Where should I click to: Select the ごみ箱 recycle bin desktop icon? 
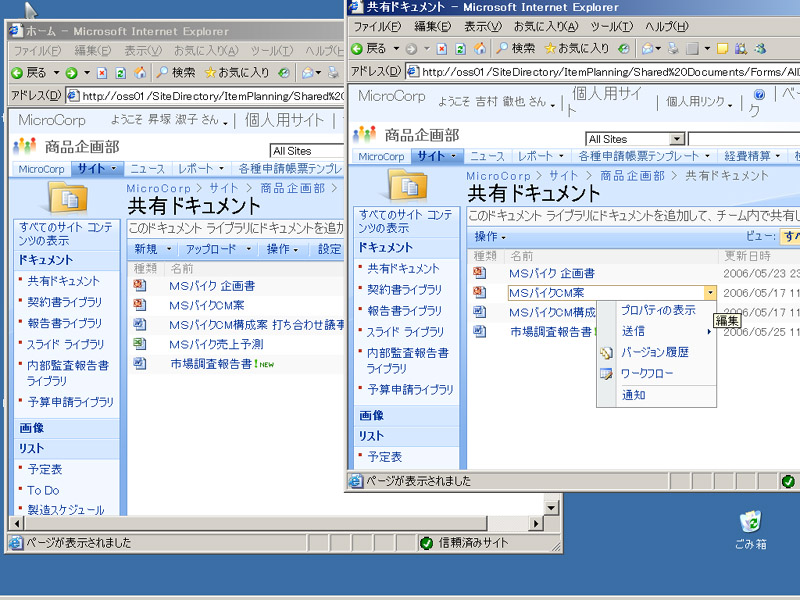click(x=751, y=530)
